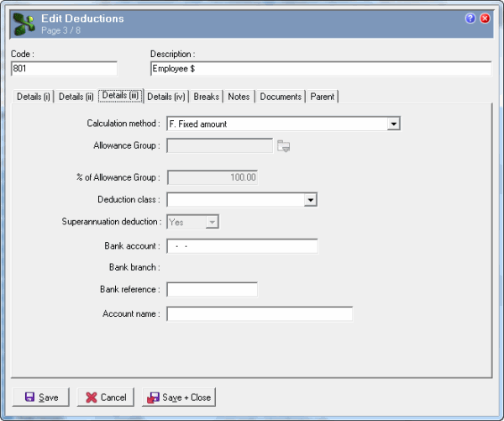504x421 pixels.
Task: Click the green application logo icon
Action: click(x=24, y=24)
